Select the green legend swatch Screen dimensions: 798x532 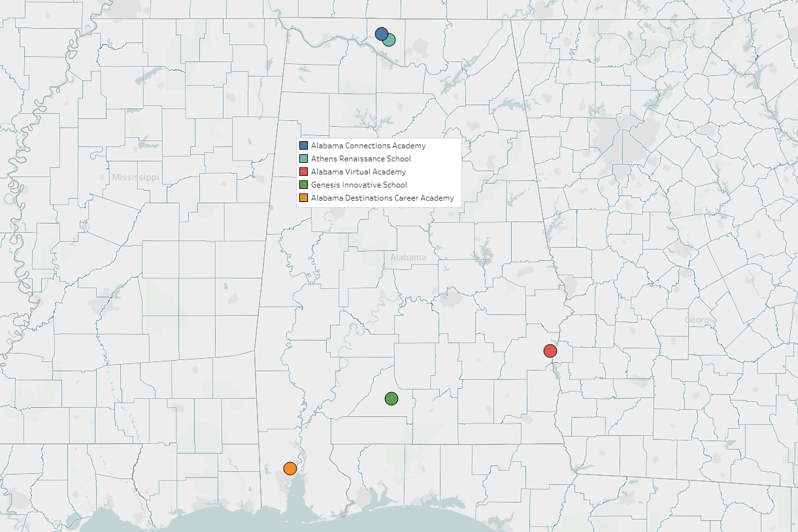pyautogui.click(x=303, y=184)
